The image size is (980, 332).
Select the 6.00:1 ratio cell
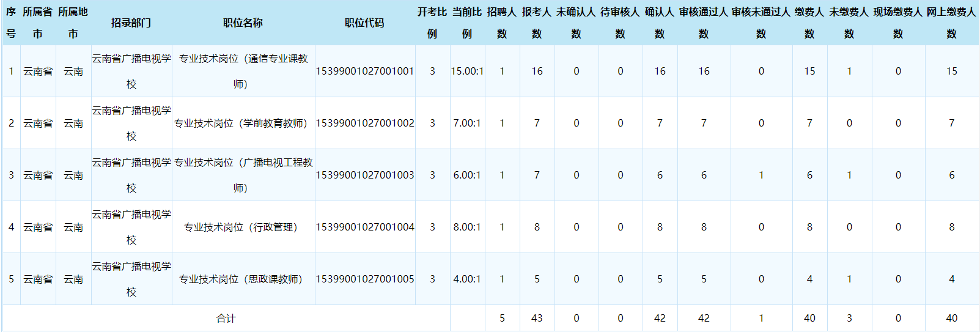coord(467,175)
